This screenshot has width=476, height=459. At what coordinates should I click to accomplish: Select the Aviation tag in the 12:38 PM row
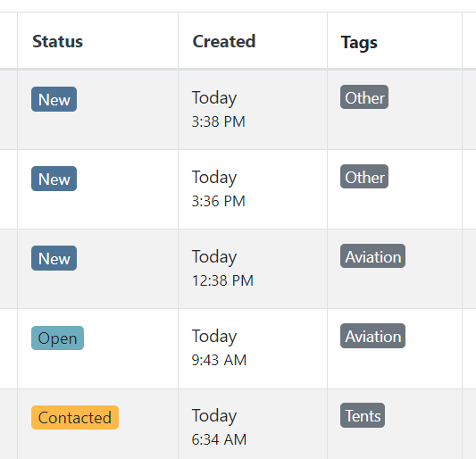(x=372, y=256)
